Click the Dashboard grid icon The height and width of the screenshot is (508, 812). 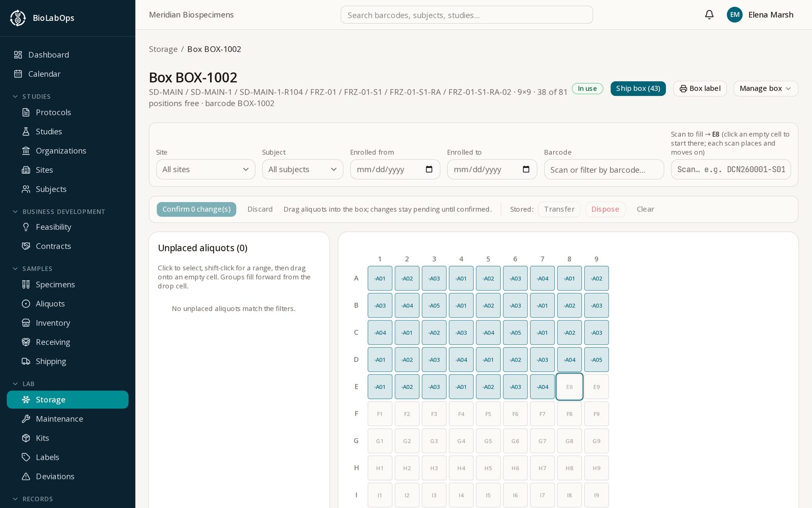tap(18, 55)
